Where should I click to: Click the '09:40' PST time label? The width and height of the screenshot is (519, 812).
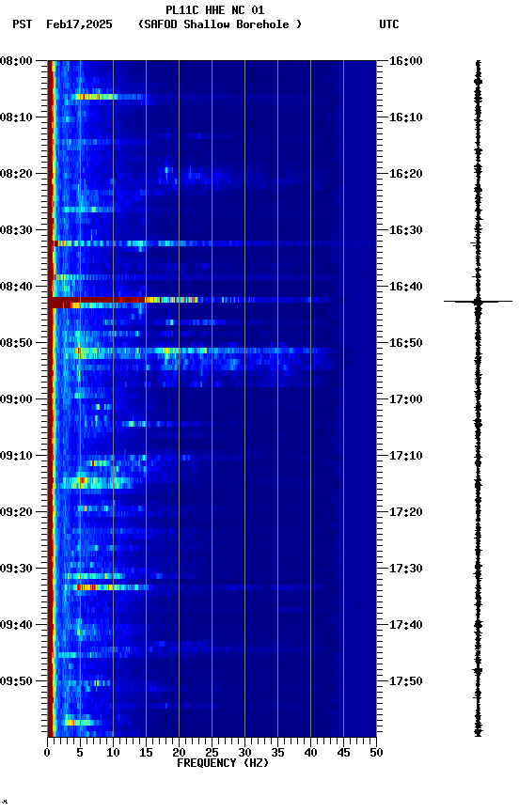[16, 625]
